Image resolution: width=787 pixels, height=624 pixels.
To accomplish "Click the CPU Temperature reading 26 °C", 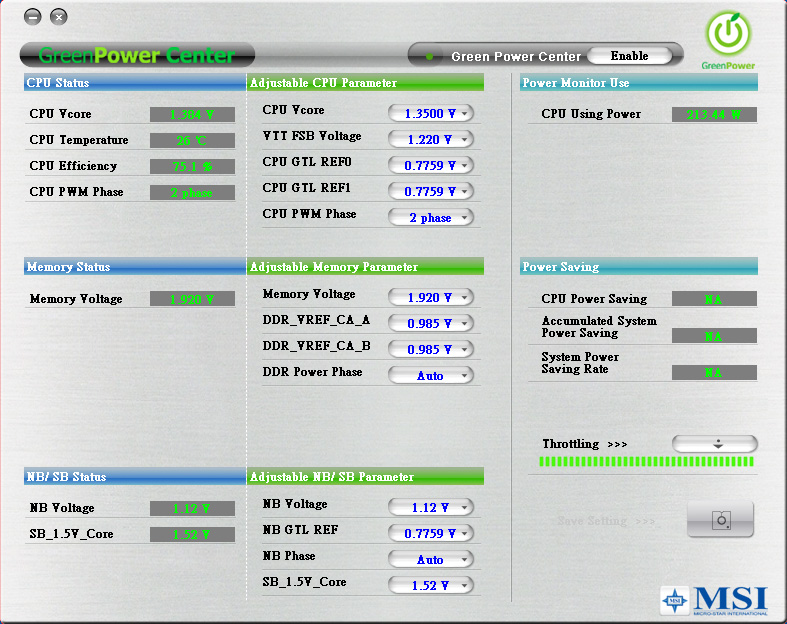I will [x=192, y=141].
